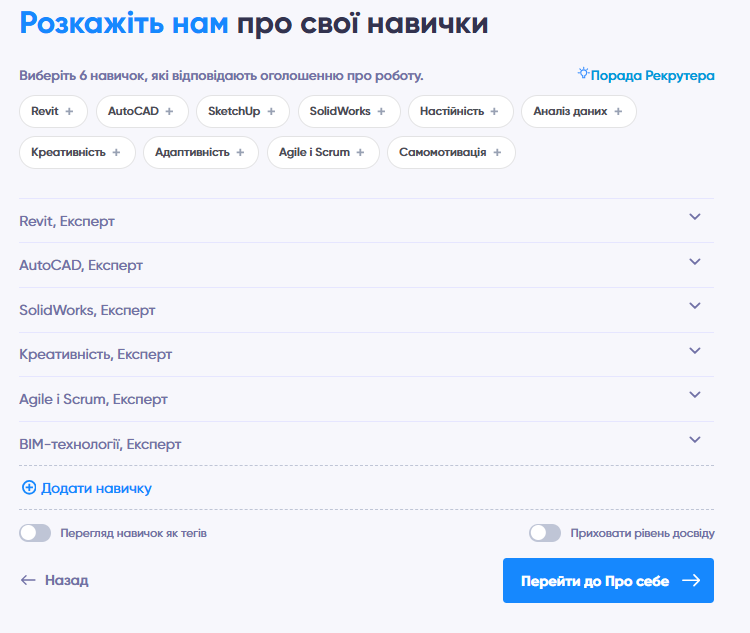Expand AutoCAD, Експерт skill chevron
The image size is (750, 633).
click(695, 262)
